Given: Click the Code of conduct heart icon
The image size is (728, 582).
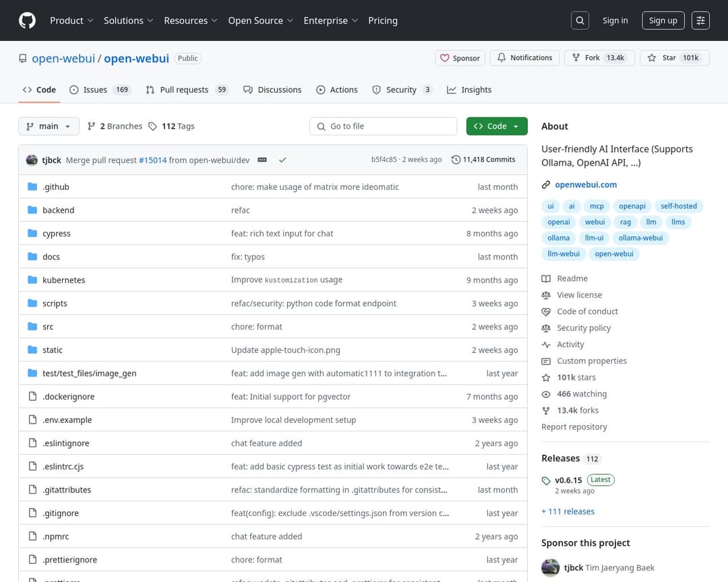Looking at the screenshot, I should click(x=546, y=311).
